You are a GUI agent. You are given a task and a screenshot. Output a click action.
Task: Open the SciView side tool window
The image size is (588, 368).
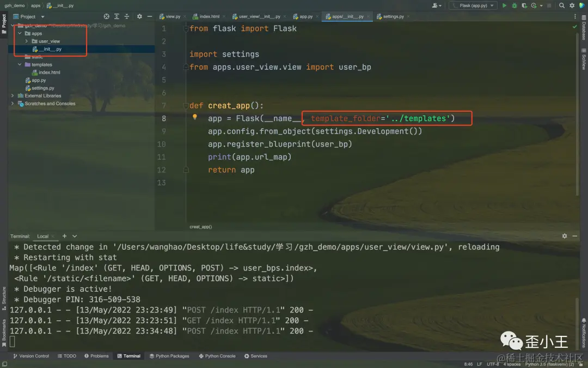click(x=584, y=59)
